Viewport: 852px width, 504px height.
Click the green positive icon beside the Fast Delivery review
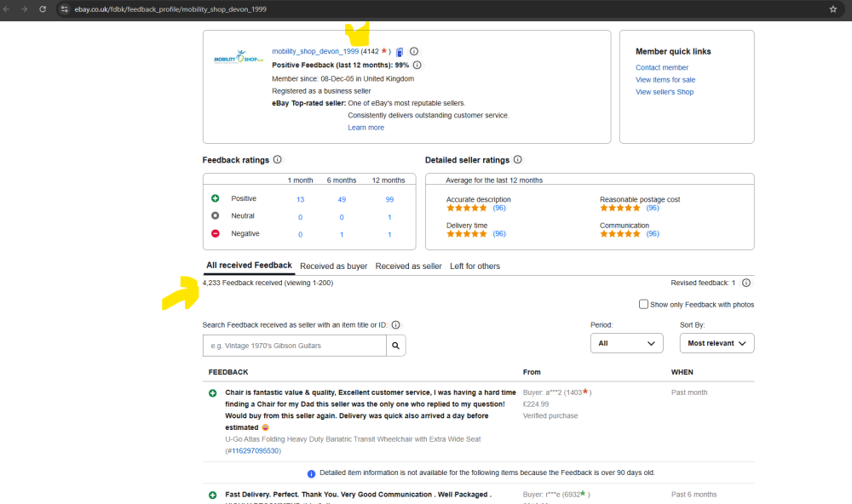click(x=213, y=495)
